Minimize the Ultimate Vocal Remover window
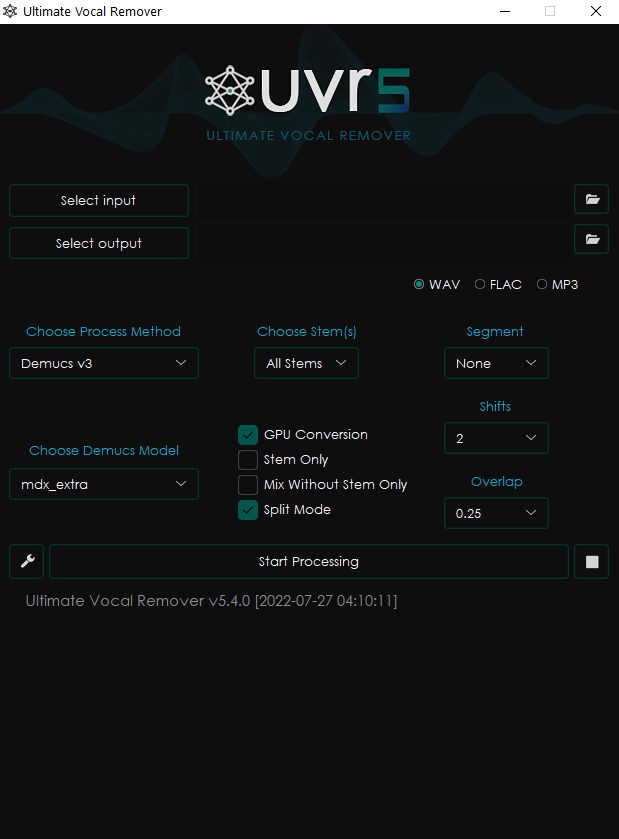 504,11
